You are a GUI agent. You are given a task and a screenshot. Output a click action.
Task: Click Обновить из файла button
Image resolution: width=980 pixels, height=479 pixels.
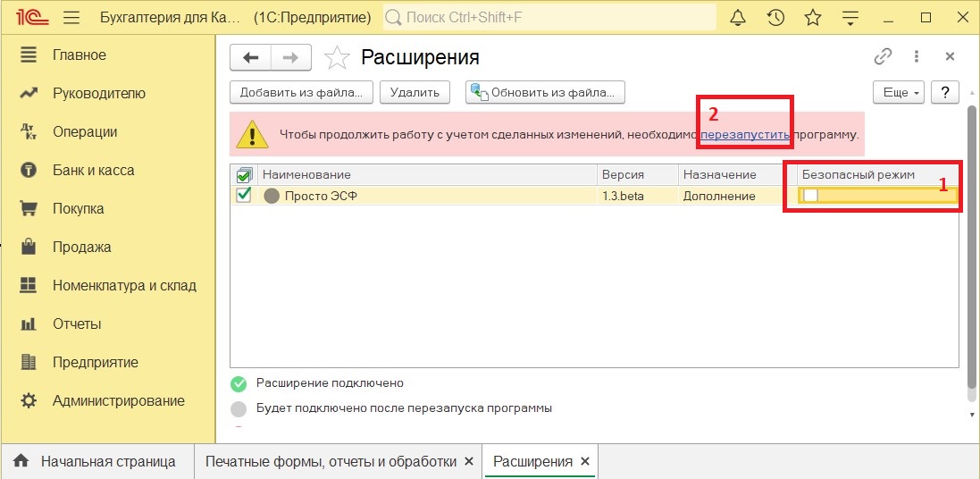tap(545, 93)
